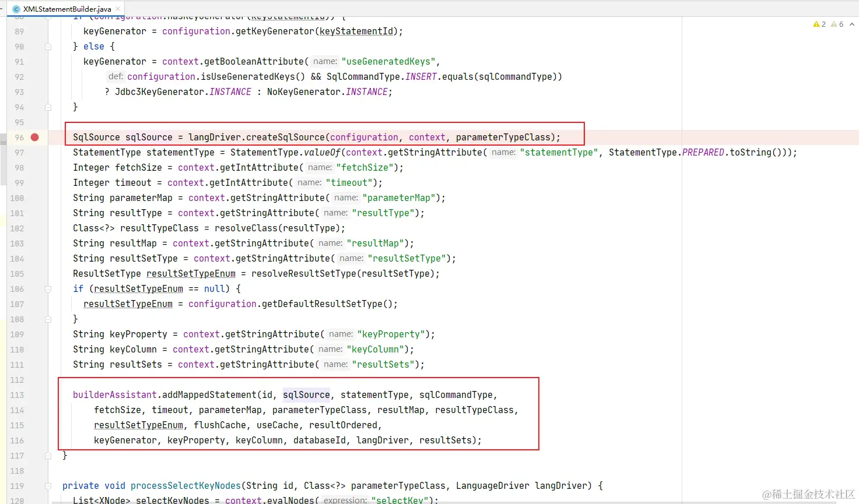The height and width of the screenshot is (504, 859).
Task: Close the XMLStatementBuilder.java tab
Action: point(118,9)
